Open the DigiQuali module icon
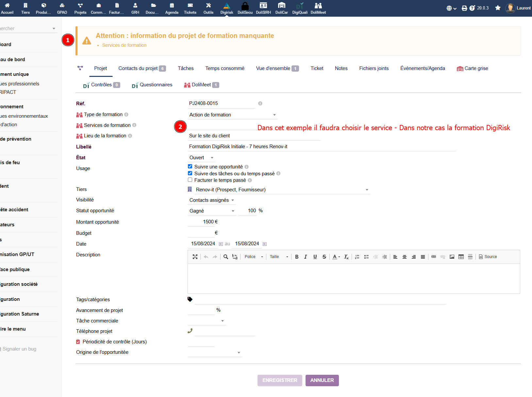 coord(300,6)
